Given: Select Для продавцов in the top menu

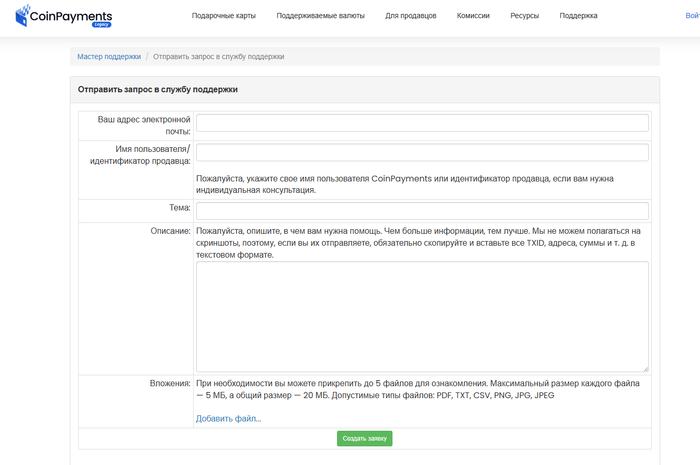Looking at the screenshot, I should pos(411,16).
